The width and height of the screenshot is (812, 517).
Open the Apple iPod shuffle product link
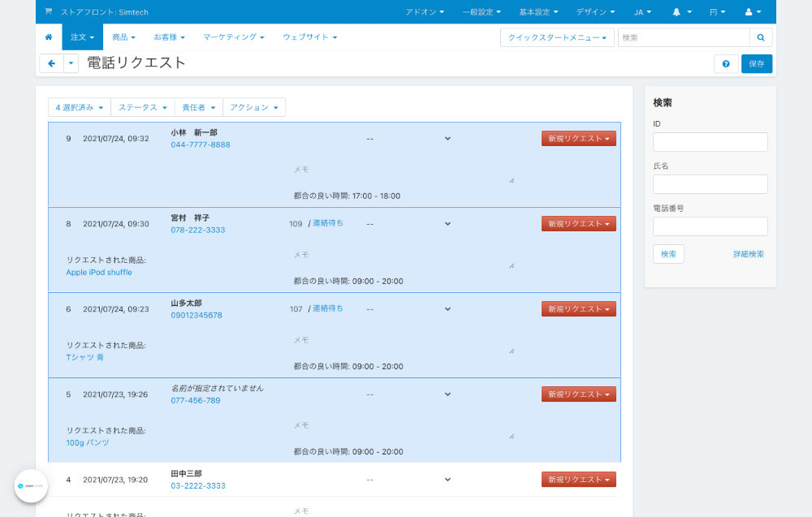point(99,272)
